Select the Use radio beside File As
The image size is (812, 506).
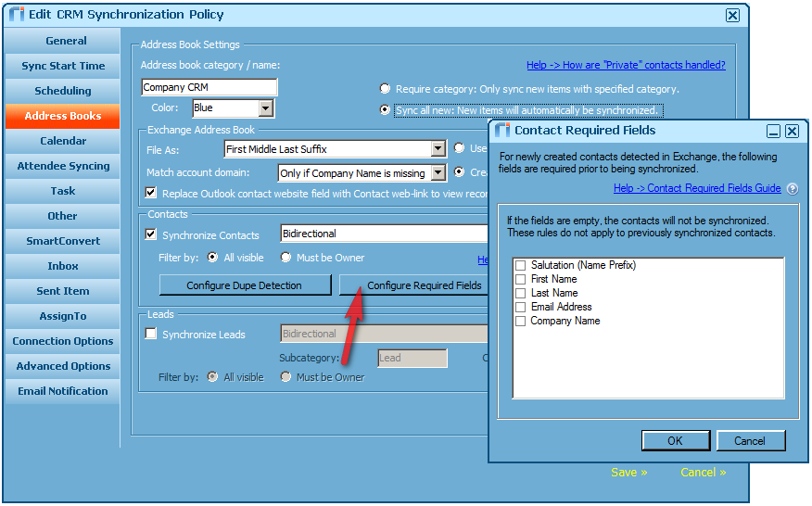459,148
